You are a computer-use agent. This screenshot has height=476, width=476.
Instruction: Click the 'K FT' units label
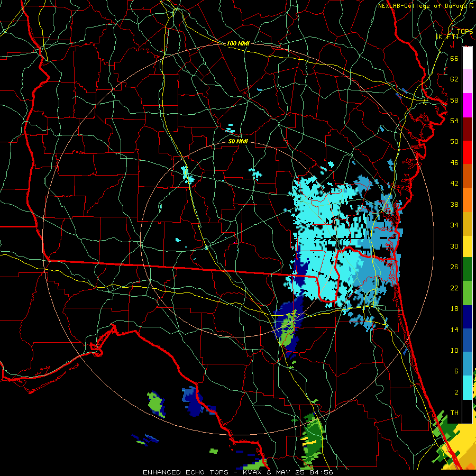click(x=447, y=36)
